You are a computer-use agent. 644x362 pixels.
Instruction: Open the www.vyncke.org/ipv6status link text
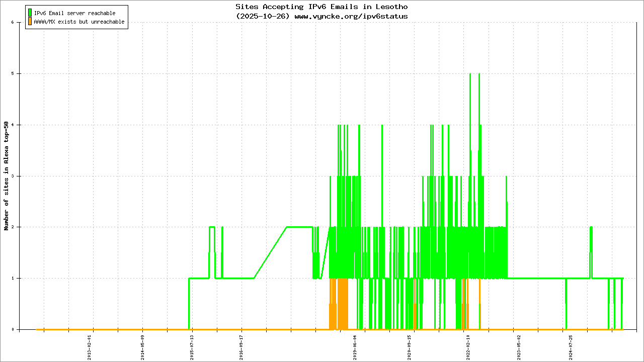click(x=351, y=16)
